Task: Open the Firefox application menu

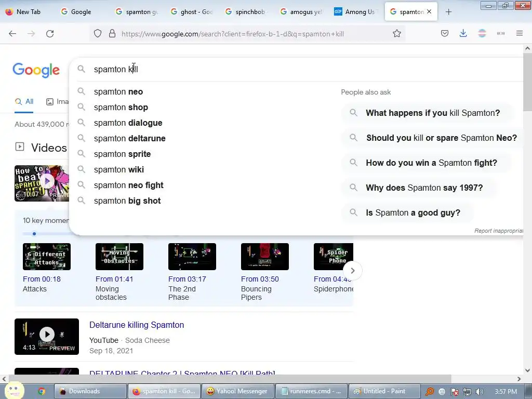Action: pyautogui.click(x=520, y=34)
